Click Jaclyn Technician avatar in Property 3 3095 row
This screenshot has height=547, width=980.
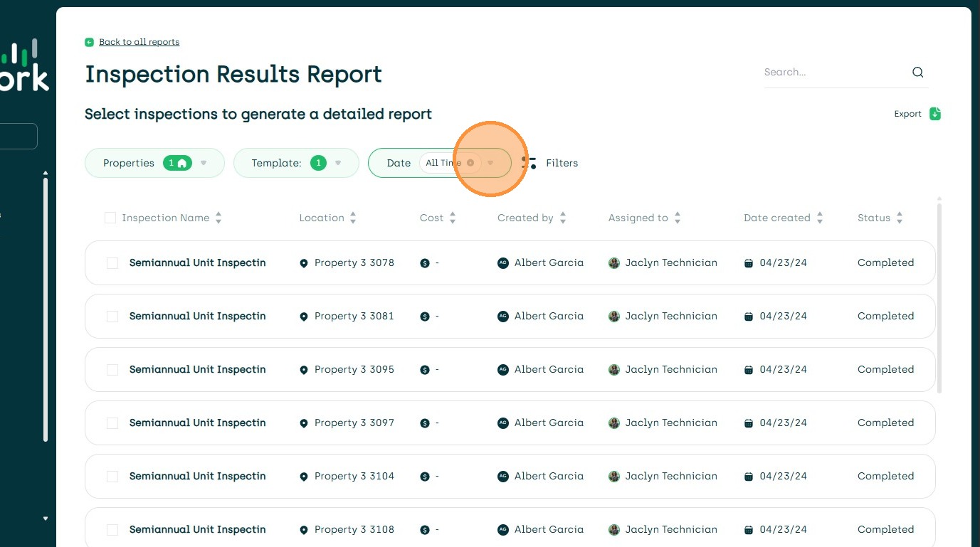pos(614,370)
